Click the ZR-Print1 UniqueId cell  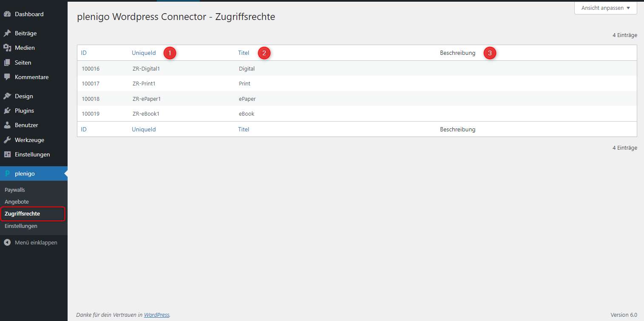(x=144, y=84)
